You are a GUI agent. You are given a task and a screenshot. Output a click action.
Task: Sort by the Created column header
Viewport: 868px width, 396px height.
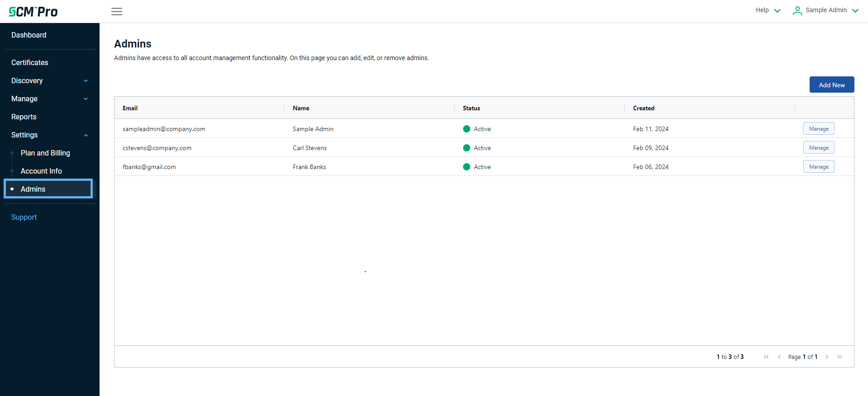tap(644, 108)
